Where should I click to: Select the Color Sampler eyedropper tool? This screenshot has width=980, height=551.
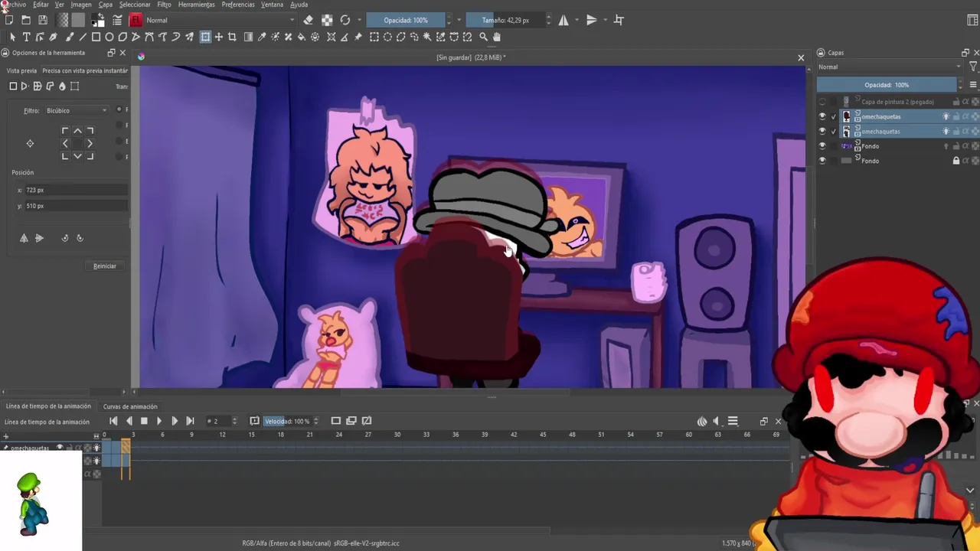(262, 37)
